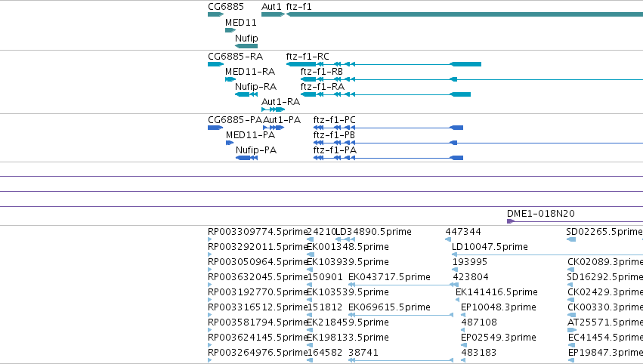Select the MED11-PA protein
This screenshot has width=643, height=364.
[x=230, y=143]
